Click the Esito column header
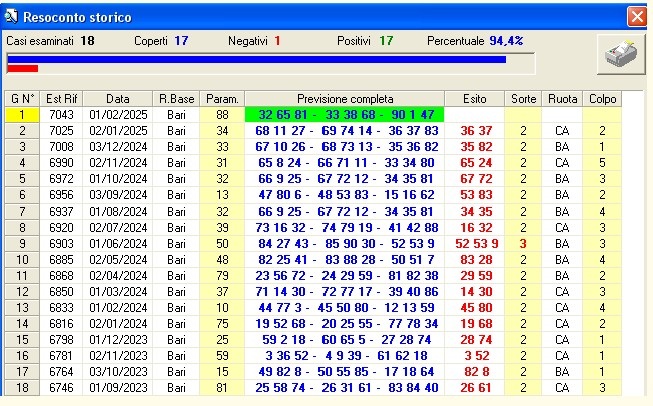Image resolution: width=653 pixels, height=406 pixels. pos(476,99)
